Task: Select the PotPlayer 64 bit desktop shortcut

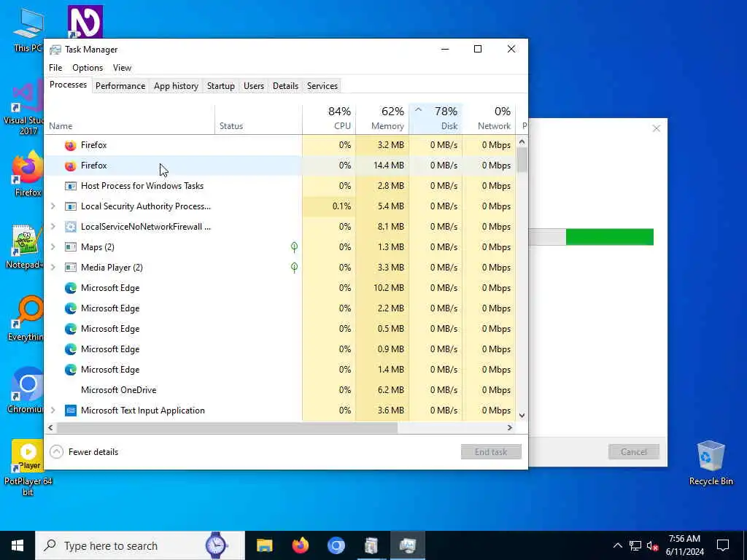Action: (x=28, y=468)
